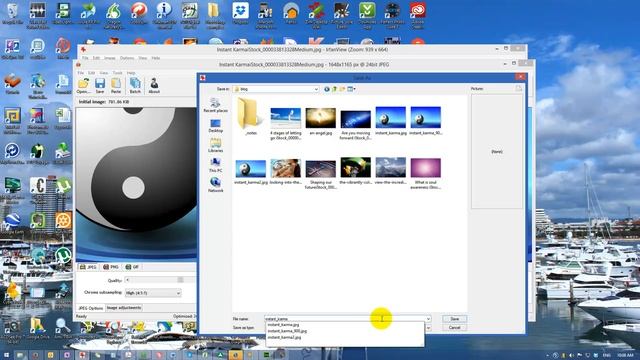Select the What is soul awareness thumbnail
The image size is (640, 360).
coord(426,174)
